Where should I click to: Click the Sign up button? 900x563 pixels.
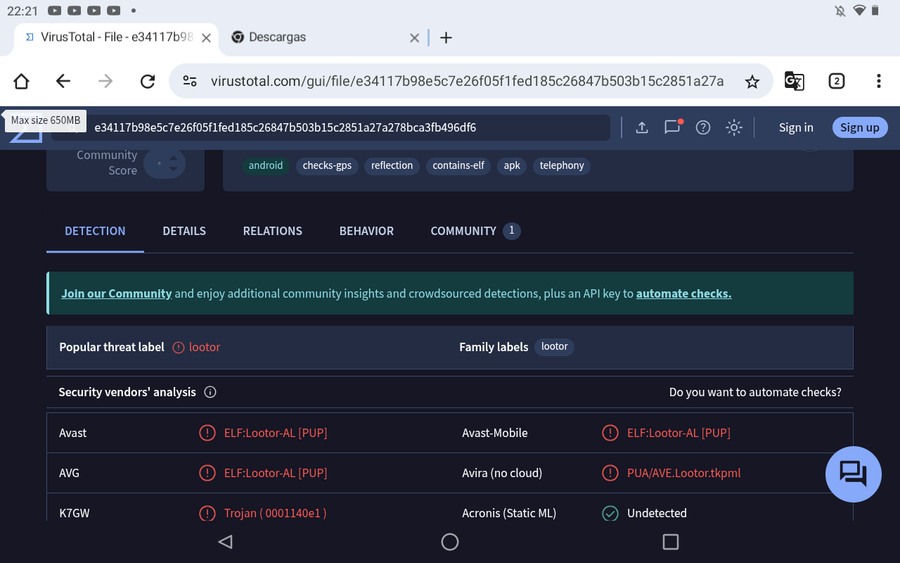859,127
